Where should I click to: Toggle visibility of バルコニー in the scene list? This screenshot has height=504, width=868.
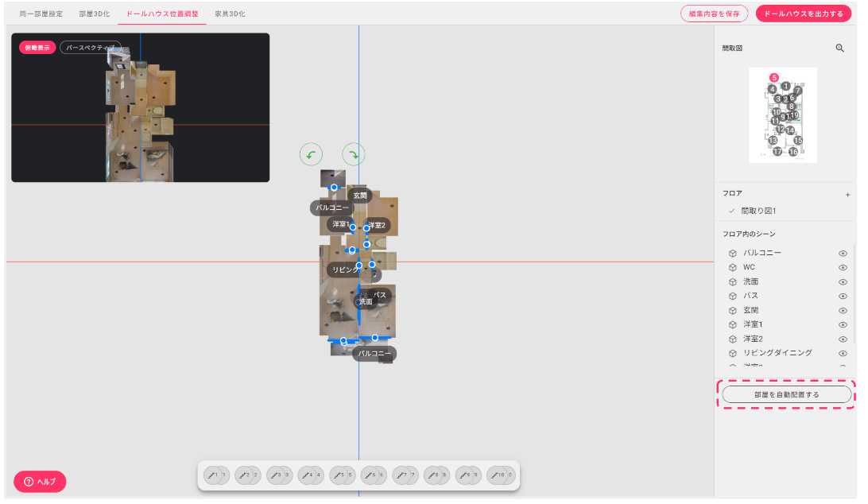tap(843, 253)
